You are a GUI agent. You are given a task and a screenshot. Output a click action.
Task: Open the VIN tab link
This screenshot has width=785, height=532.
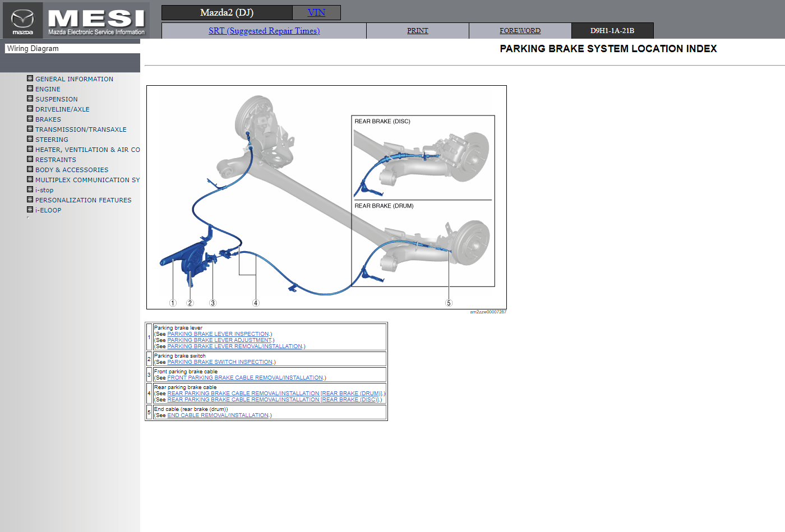[316, 12]
